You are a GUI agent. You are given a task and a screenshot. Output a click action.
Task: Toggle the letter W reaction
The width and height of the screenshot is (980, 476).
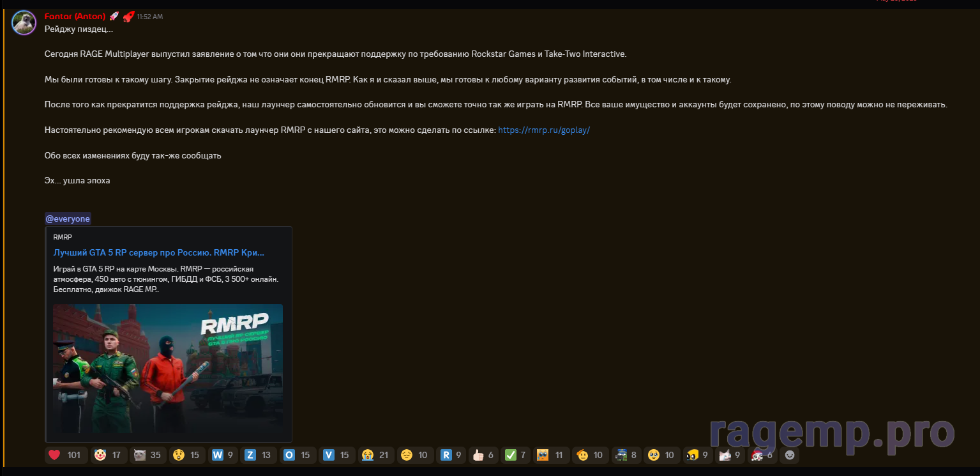[x=223, y=455]
